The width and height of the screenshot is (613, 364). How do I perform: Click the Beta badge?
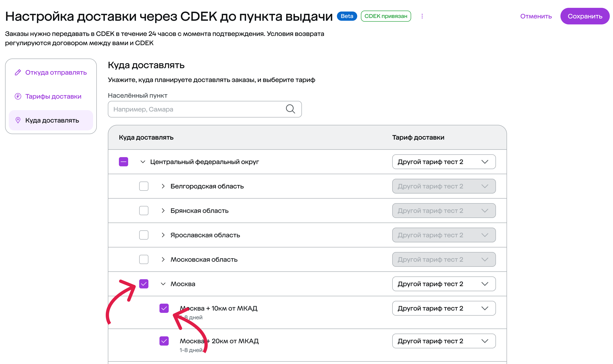tap(347, 16)
